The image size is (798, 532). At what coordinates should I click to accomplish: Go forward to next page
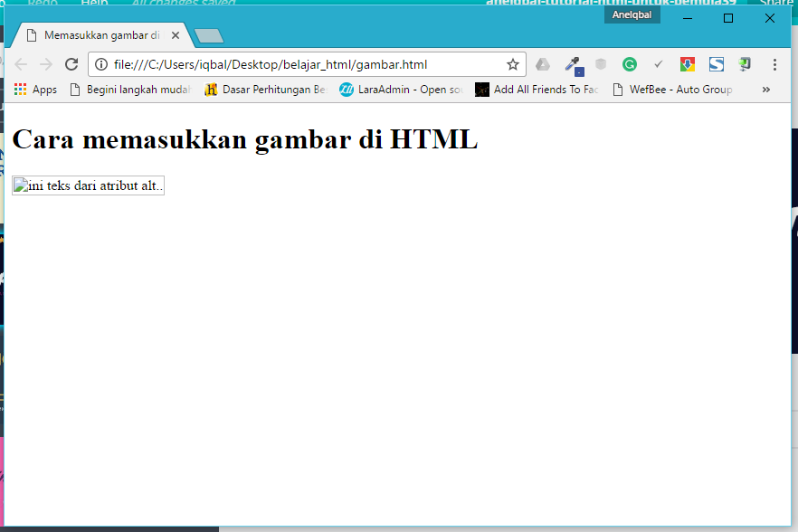(46, 64)
